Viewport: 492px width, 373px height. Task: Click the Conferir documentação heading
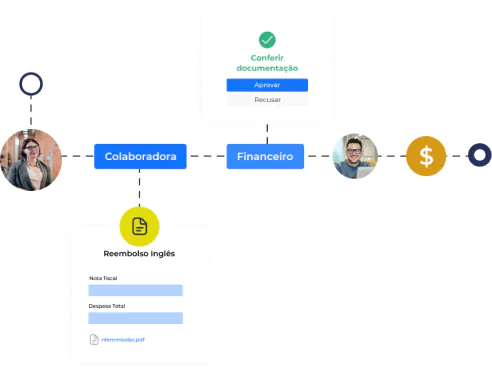tap(267, 63)
